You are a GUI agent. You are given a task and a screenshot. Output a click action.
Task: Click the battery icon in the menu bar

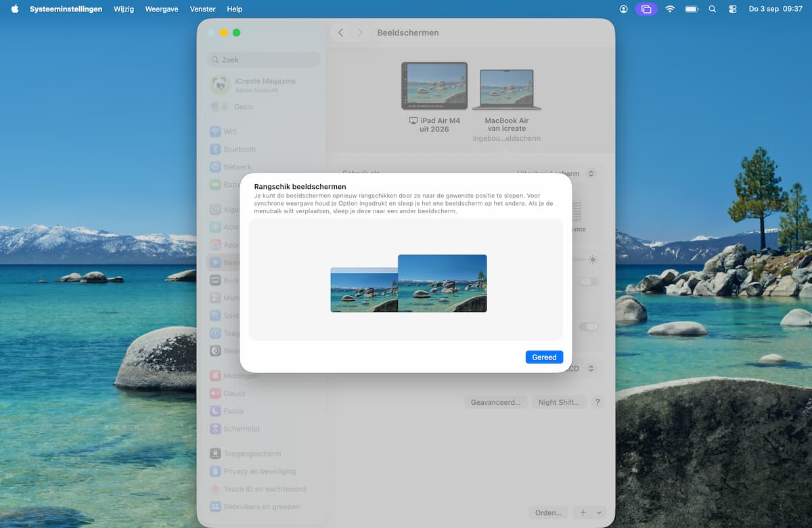691,9
